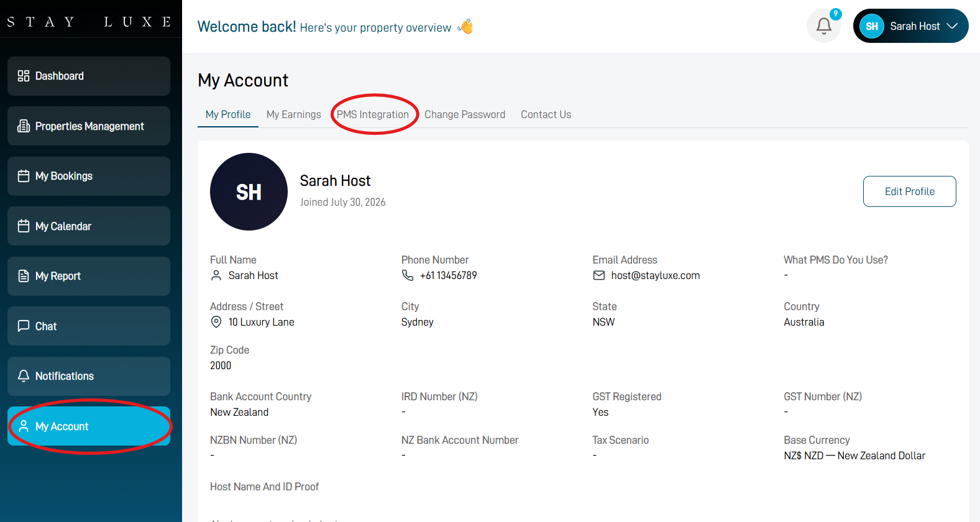980x522 pixels.
Task: Click the Edit Profile button
Action: click(x=909, y=191)
